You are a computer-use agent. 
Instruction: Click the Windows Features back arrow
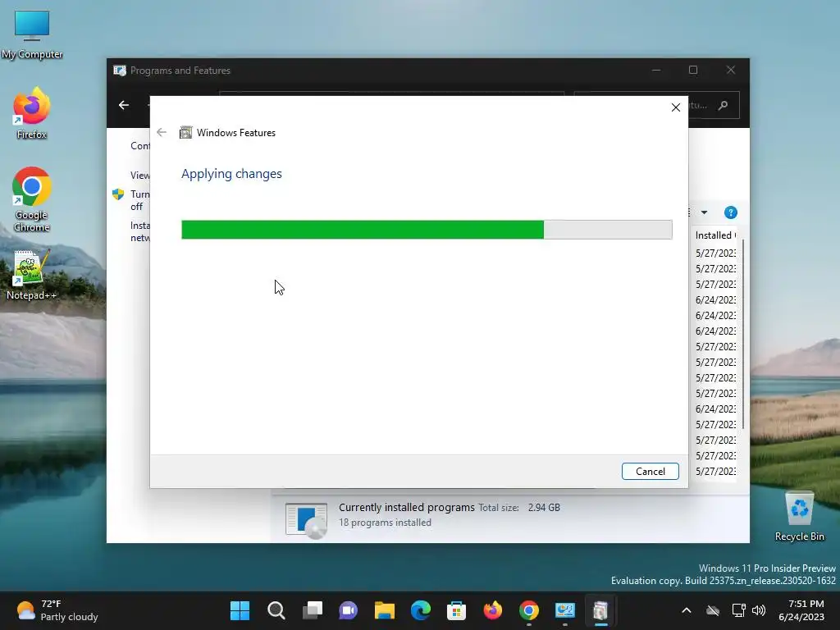tap(162, 132)
